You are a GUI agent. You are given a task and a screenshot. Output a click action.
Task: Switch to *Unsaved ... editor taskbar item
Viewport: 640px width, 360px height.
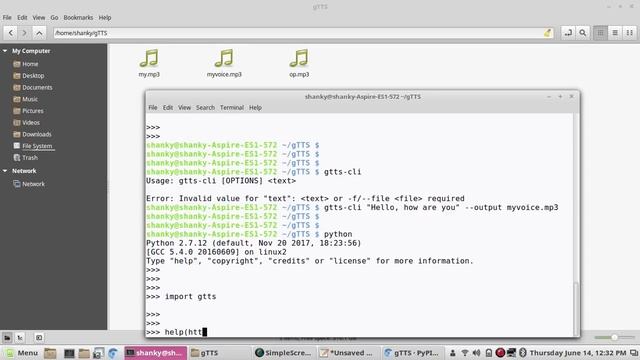pos(347,353)
